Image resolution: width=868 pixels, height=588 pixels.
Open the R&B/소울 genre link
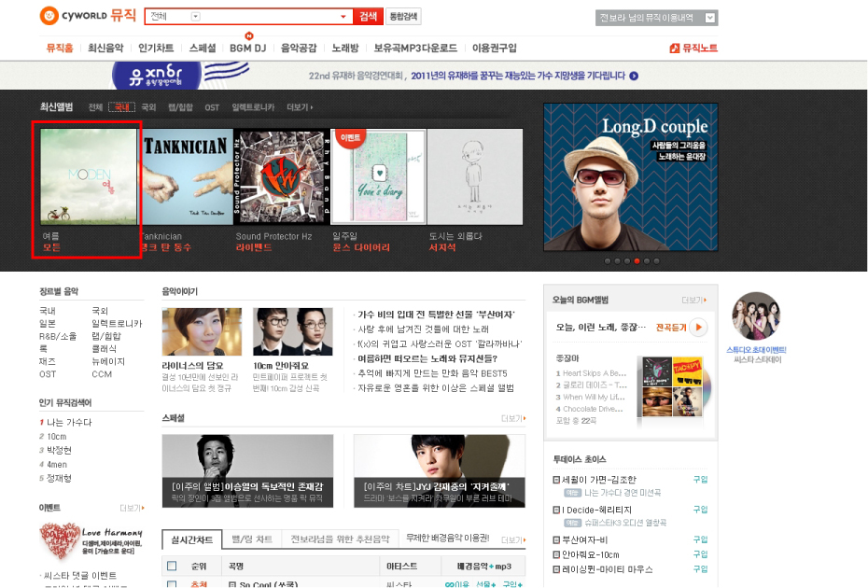point(58,336)
